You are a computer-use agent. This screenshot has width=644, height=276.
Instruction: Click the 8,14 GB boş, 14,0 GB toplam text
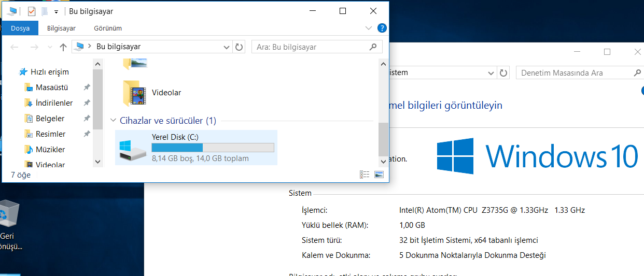tap(200, 158)
